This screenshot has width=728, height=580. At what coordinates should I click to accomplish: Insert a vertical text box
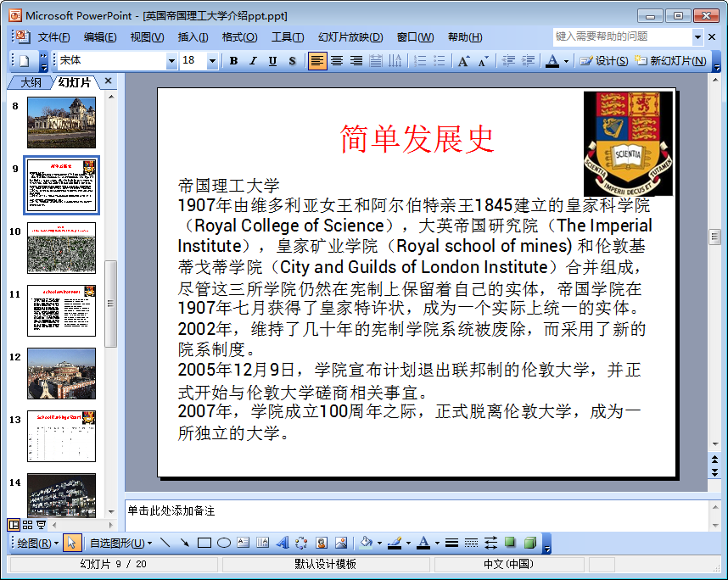[263, 543]
